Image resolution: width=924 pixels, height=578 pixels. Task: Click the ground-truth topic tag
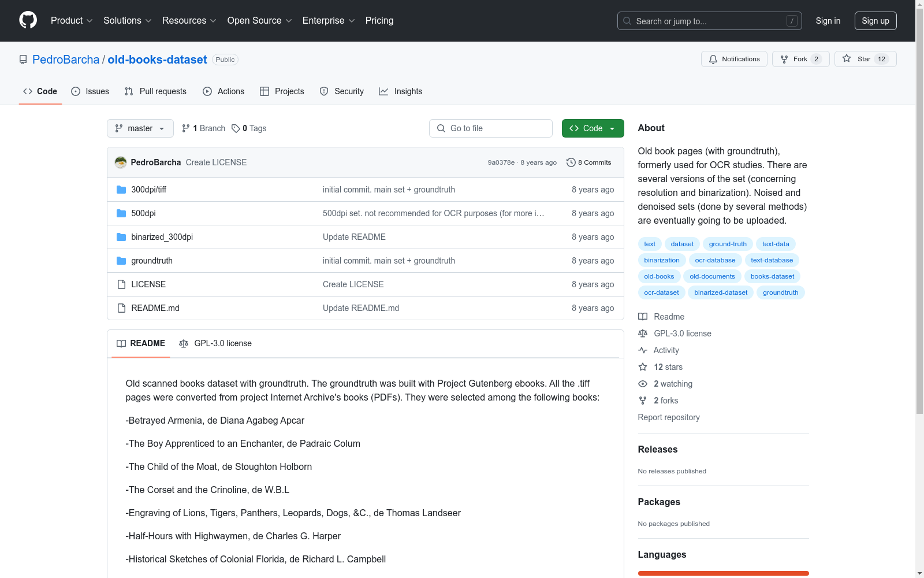728,244
